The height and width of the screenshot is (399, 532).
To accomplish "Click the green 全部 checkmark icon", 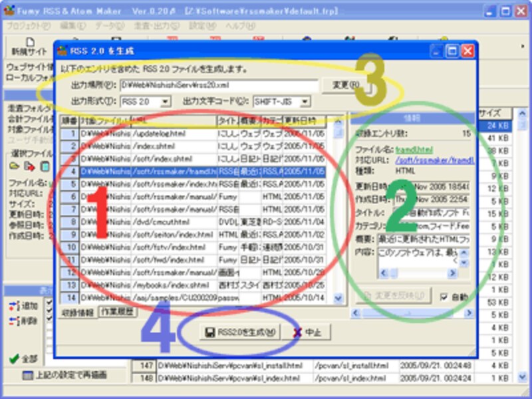I will [14, 359].
